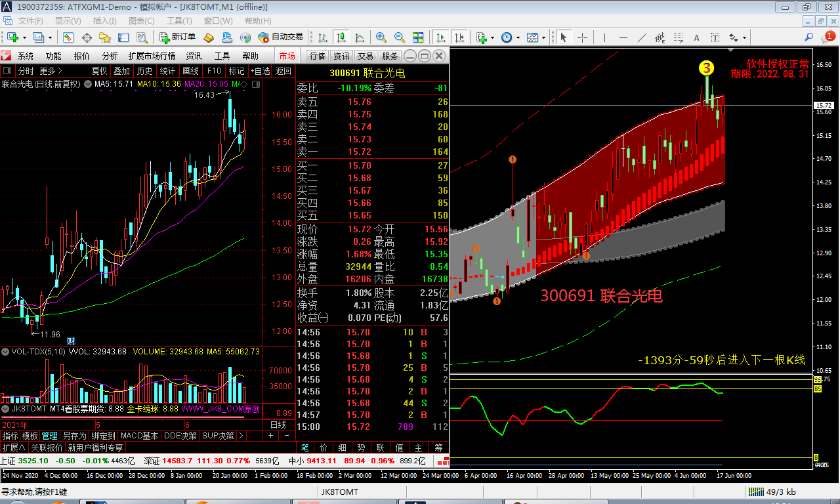This screenshot has width=840, height=504.
Task: Open the Market Watch panel icon
Action: tap(68, 37)
